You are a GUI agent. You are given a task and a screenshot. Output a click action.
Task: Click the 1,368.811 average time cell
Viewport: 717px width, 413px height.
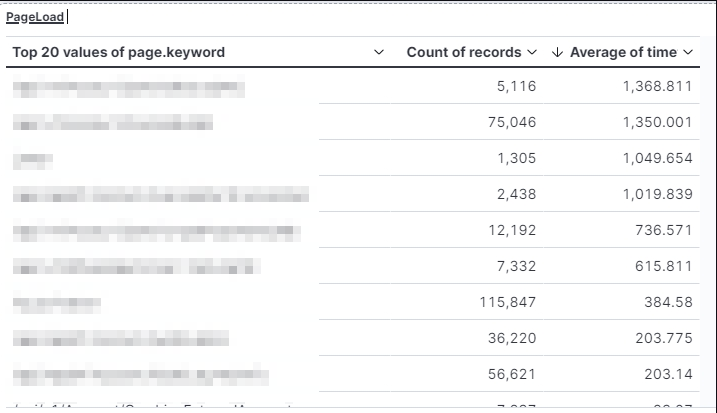point(657,86)
